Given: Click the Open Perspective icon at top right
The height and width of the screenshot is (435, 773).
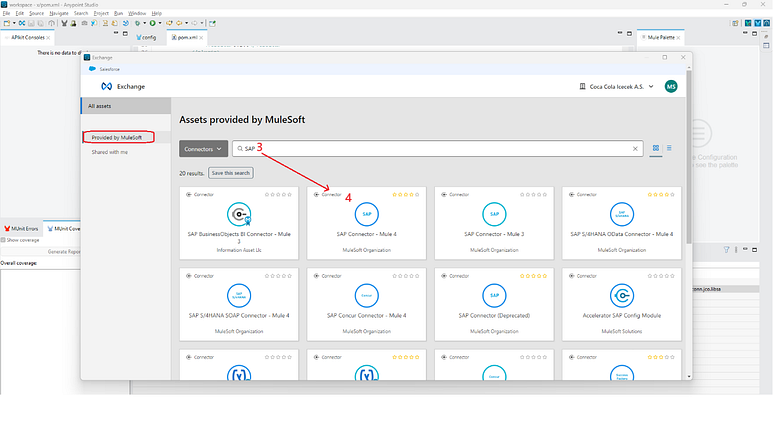Looking at the screenshot, I should point(735,23).
